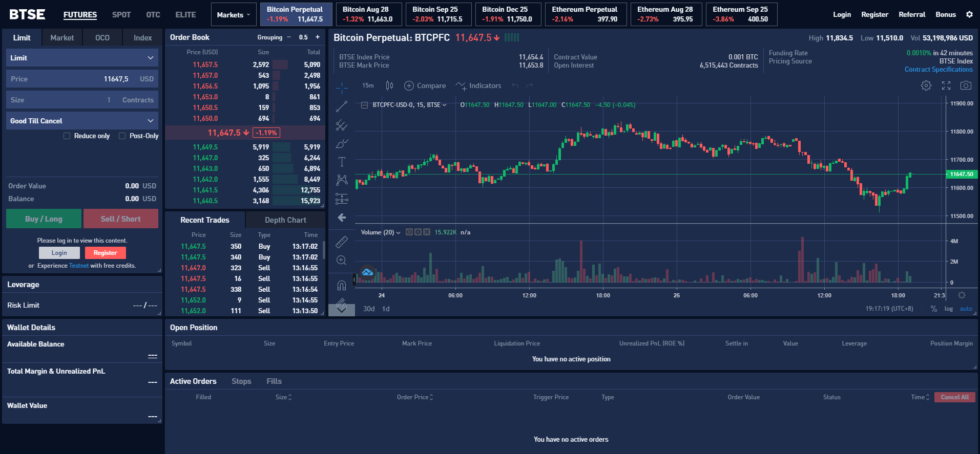The image size is (980, 454).
Task: Increase order book grouping with plus
Action: point(318,37)
